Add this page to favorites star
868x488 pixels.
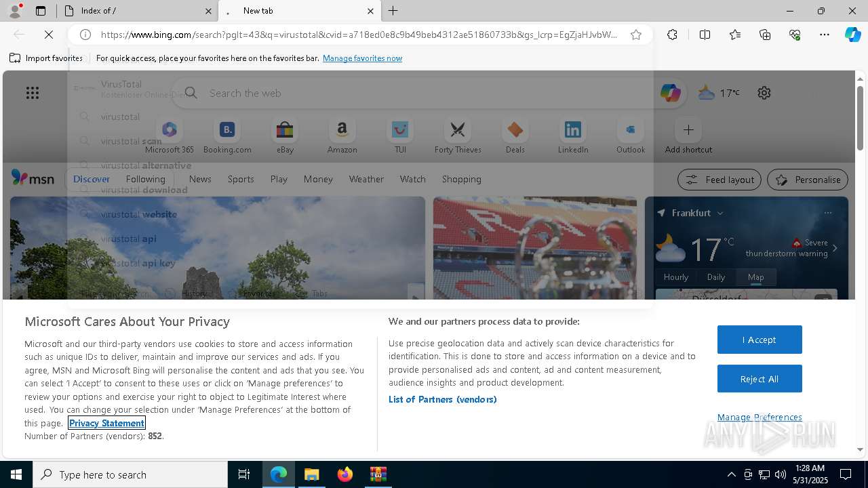pyautogui.click(x=636, y=35)
